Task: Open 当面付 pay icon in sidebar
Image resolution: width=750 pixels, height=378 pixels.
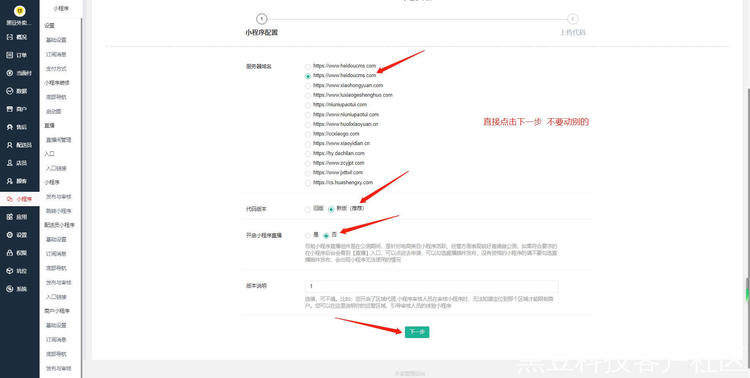Action: [10, 73]
